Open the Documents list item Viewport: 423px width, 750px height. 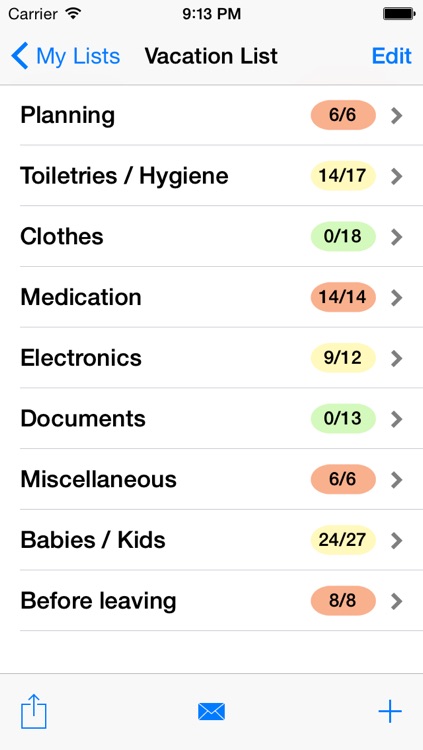point(212,419)
